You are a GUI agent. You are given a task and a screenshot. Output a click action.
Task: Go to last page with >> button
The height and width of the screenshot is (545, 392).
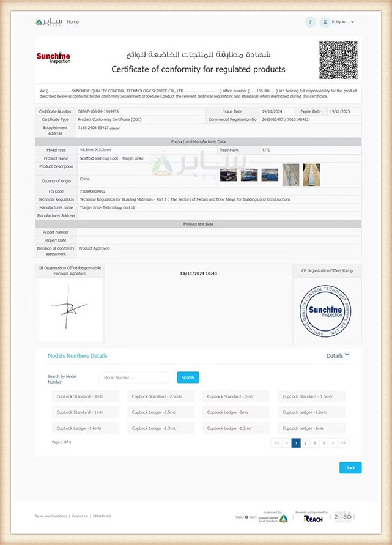coord(343,443)
